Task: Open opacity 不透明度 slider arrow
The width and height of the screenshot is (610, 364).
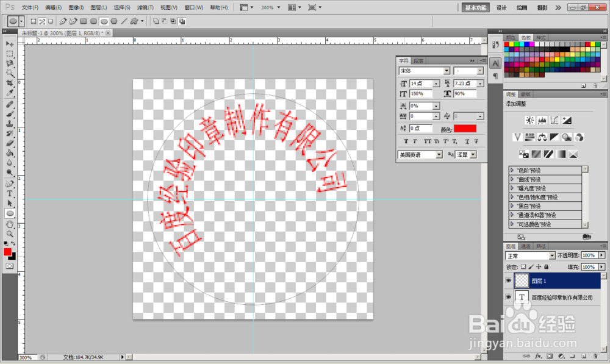Action: (x=602, y=255)
